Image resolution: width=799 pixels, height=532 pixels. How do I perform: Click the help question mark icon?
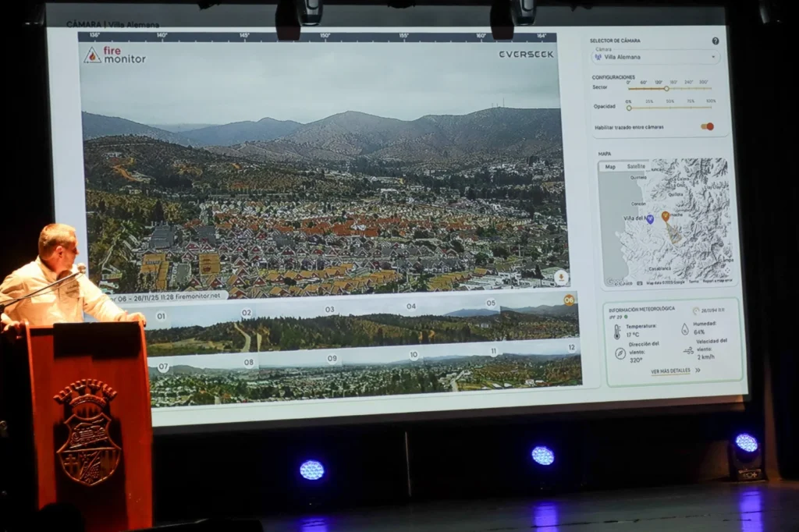(x=715, y=41)
